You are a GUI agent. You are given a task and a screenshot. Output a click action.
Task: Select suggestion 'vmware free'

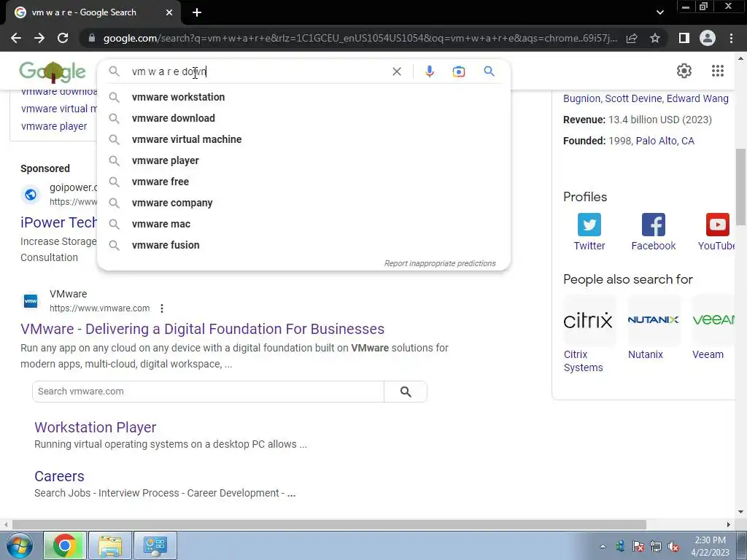pyautogui.click(x=303, y=182)
